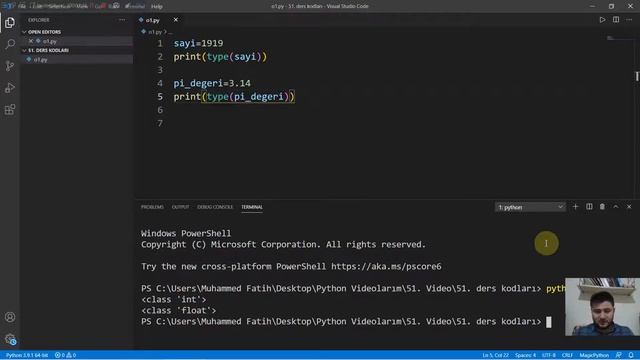640x360 pixels.
Task: Open notifications bell in status bar
Action: pos(631,355)
